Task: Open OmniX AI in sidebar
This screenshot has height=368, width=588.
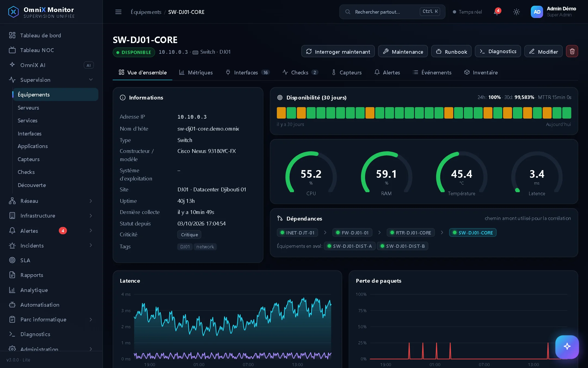Action: [x=51, y=65]
